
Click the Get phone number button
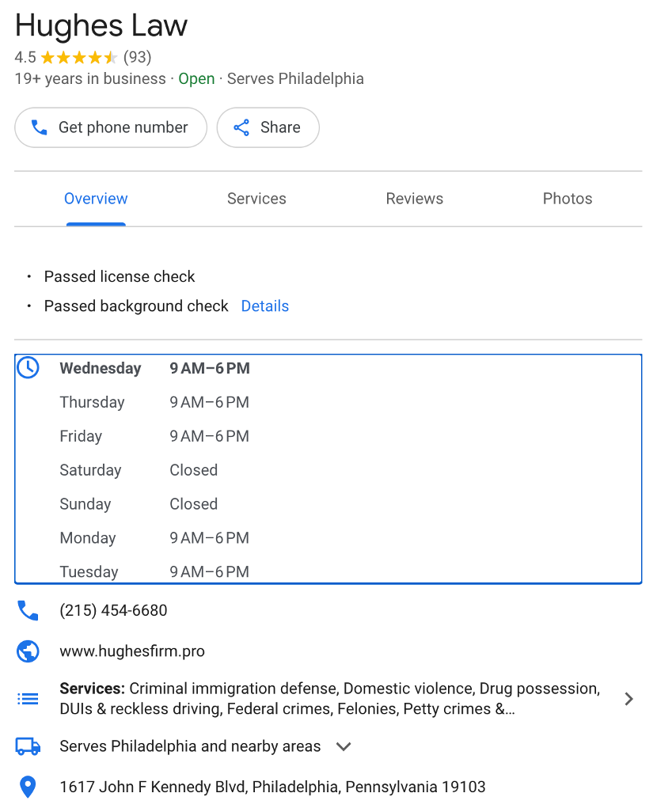111,127
